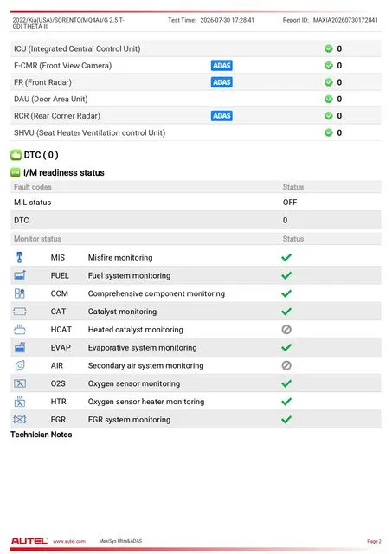Click the EGR system monitoring icon

pyautogui.click(x=20, y=419)
